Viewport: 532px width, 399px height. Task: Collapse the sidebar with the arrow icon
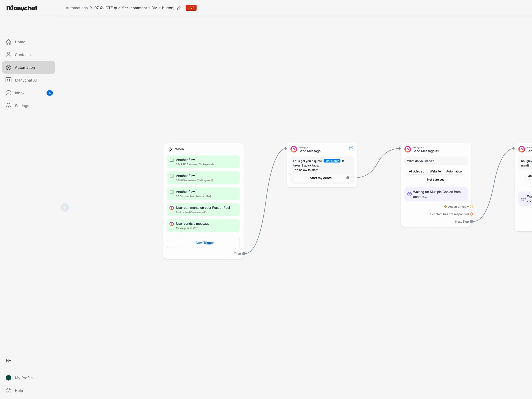pos(9,360)
